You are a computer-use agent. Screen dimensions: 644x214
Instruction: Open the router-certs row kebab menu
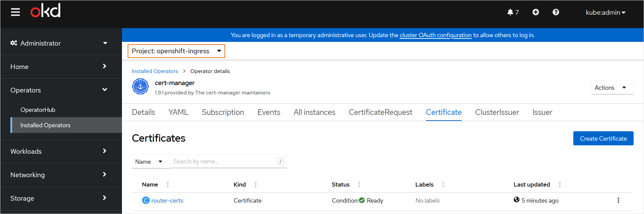618,200
